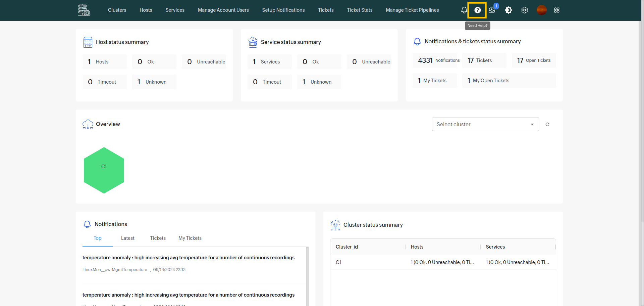
Task: Go to the Hosts menu
Action: pyautogui.click(x=146, y=10)
